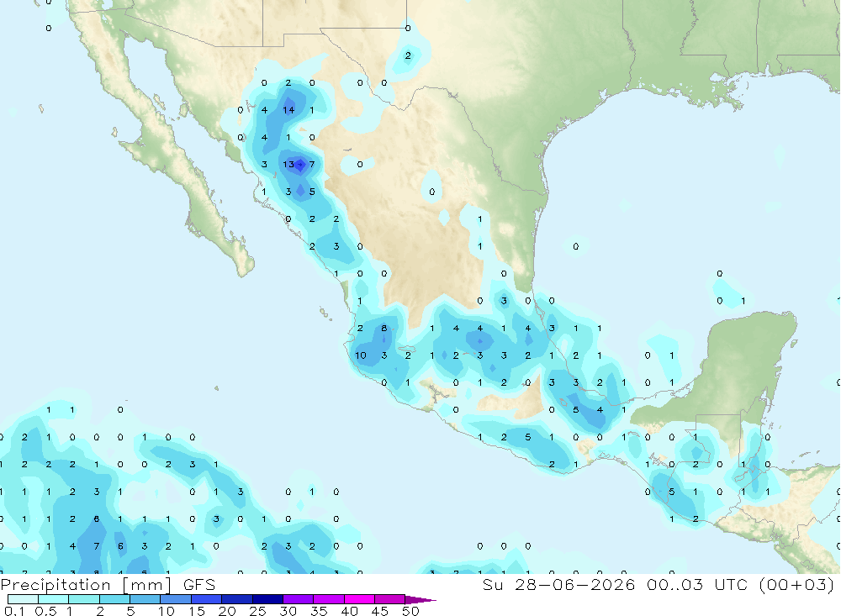The image size is (841, 616).
Task: Click the '10' map value near Pacific coast
Action: (x=361, y=355)
